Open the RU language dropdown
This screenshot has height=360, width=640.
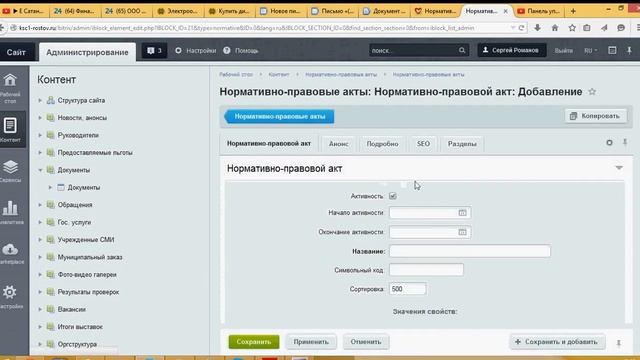point(590,51)
